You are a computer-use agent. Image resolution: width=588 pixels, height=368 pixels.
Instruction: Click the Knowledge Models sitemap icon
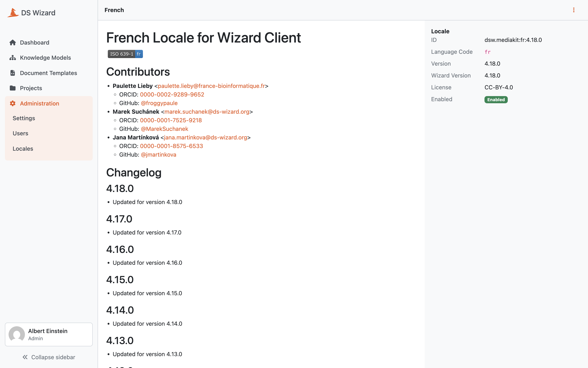coord(13,58)
